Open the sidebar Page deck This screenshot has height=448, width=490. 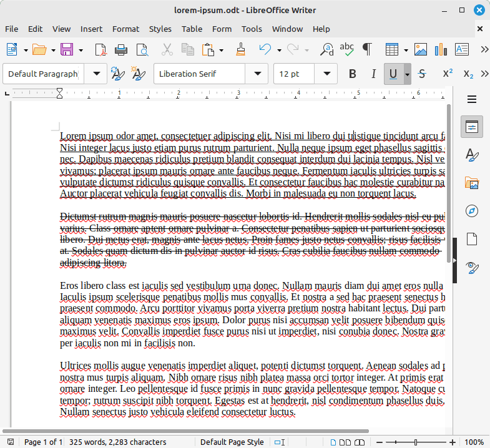(471, 240)
